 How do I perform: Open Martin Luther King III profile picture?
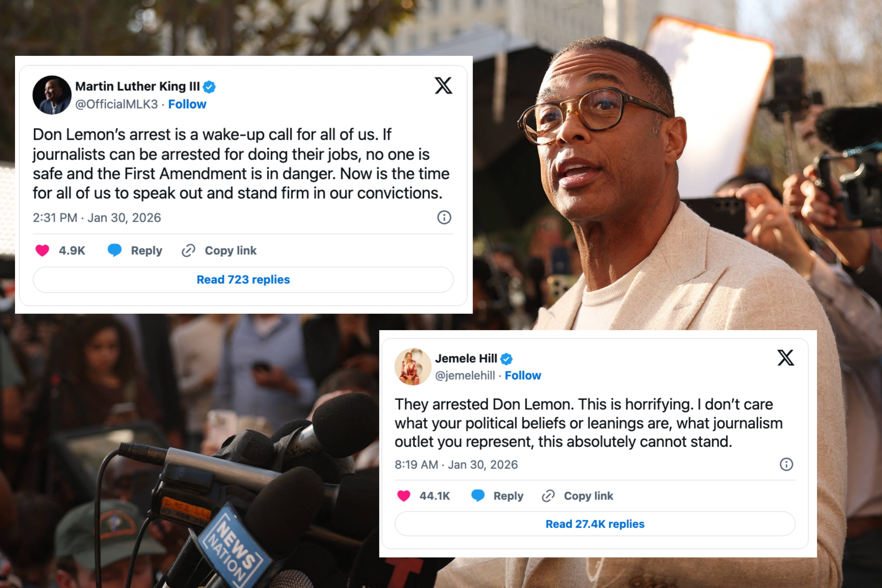pyautogui.click(x=52, y=95)
